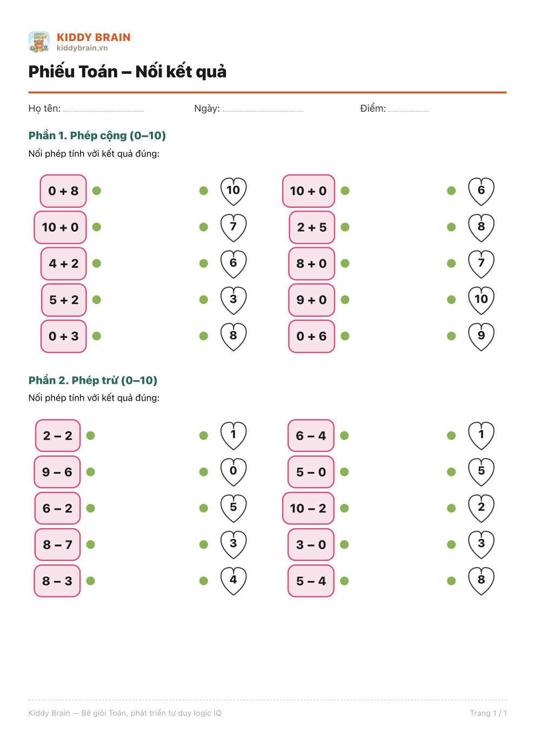535x756 pixels.
Task: Click the Phần 2. Phép trừ heading
Action: tap(93, 381)
